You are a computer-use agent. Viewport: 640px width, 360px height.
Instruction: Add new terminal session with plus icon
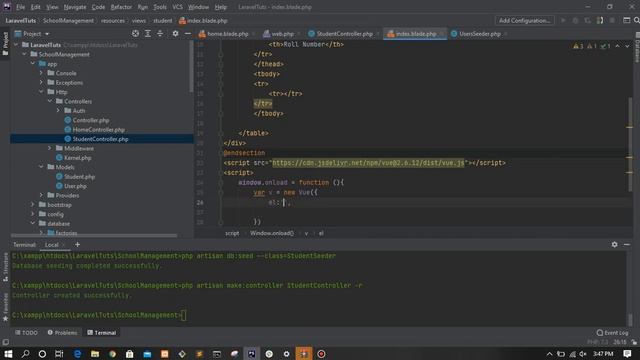coord(77,245)
